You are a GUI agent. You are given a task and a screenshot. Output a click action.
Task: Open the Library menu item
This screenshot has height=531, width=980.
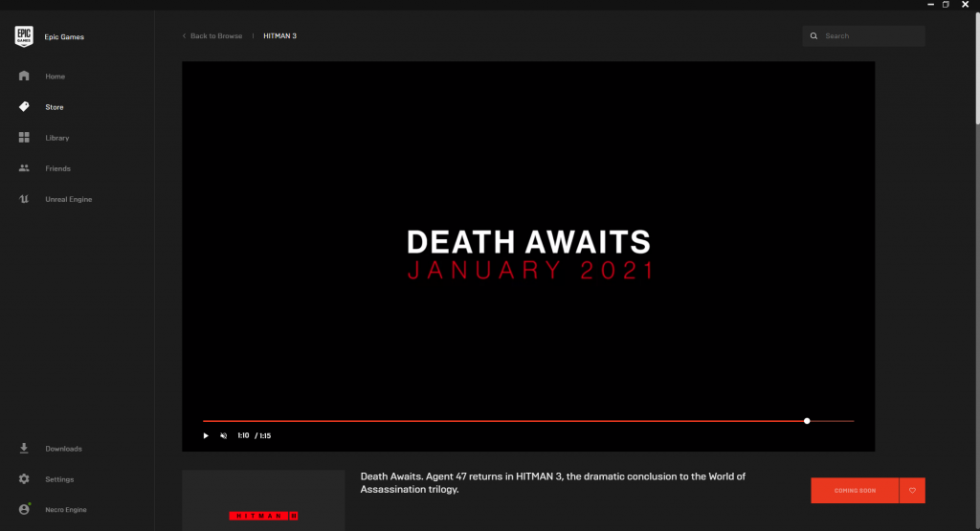click(x=56, y=138)
